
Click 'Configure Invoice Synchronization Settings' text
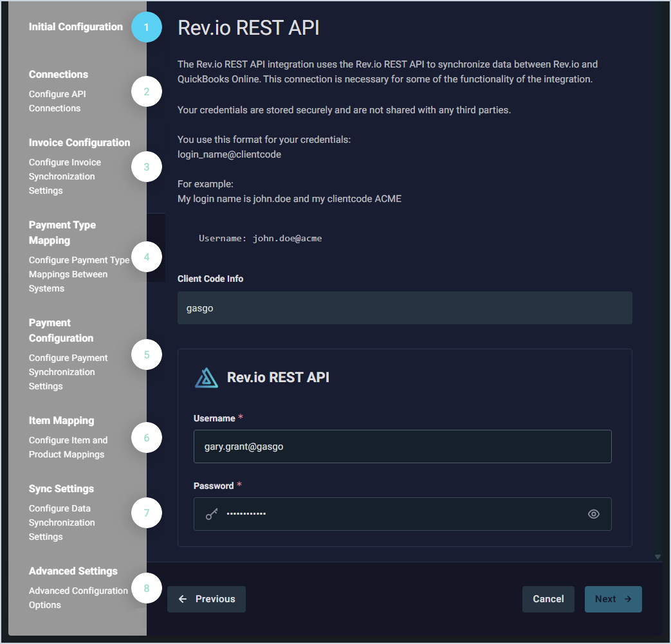tap(65, 176)
